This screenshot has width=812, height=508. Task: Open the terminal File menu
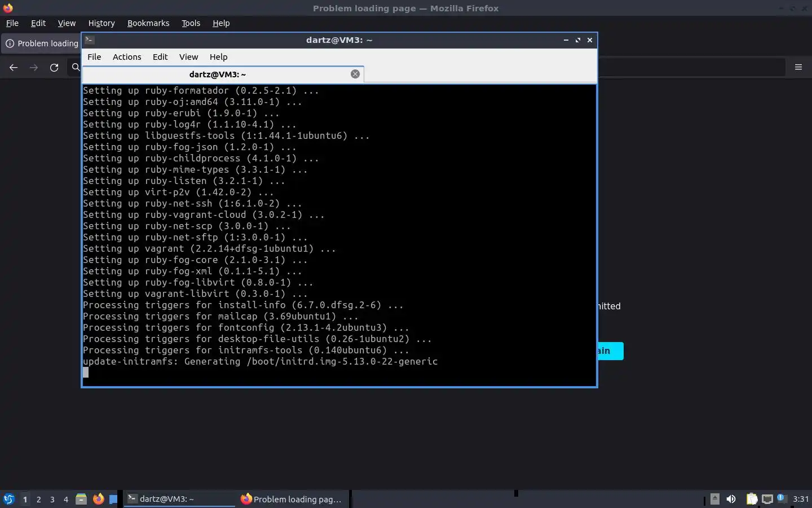pos(94,57)
